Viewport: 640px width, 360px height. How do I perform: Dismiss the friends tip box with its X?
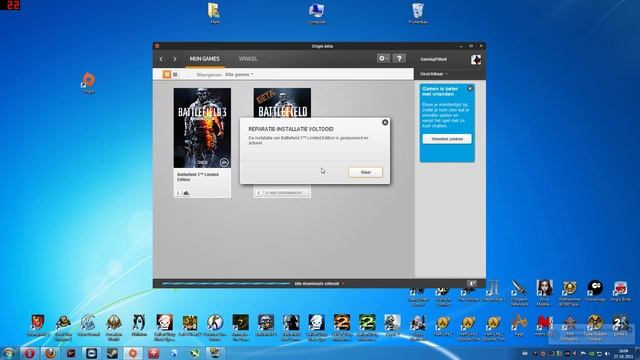click(x=470, y=89)
